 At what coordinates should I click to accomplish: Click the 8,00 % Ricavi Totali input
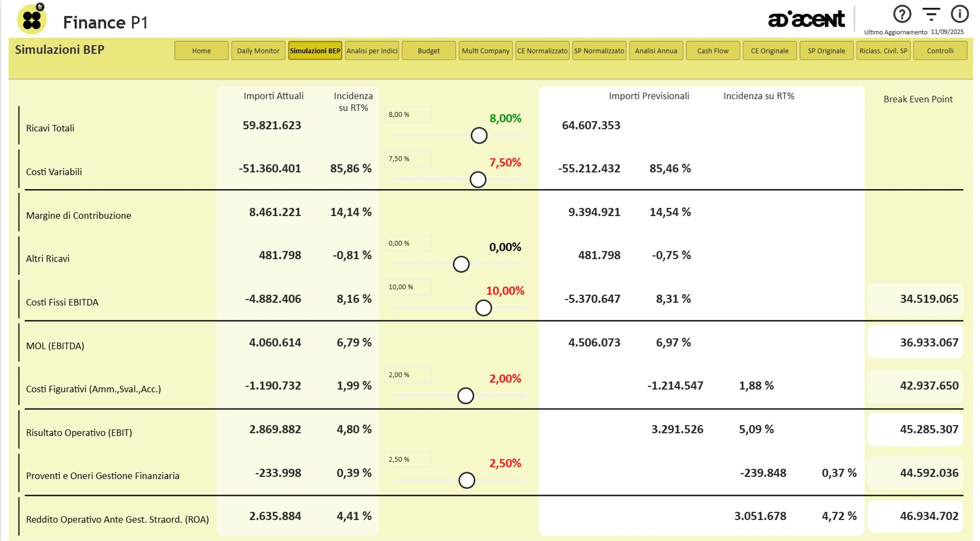tap(407, 115)
